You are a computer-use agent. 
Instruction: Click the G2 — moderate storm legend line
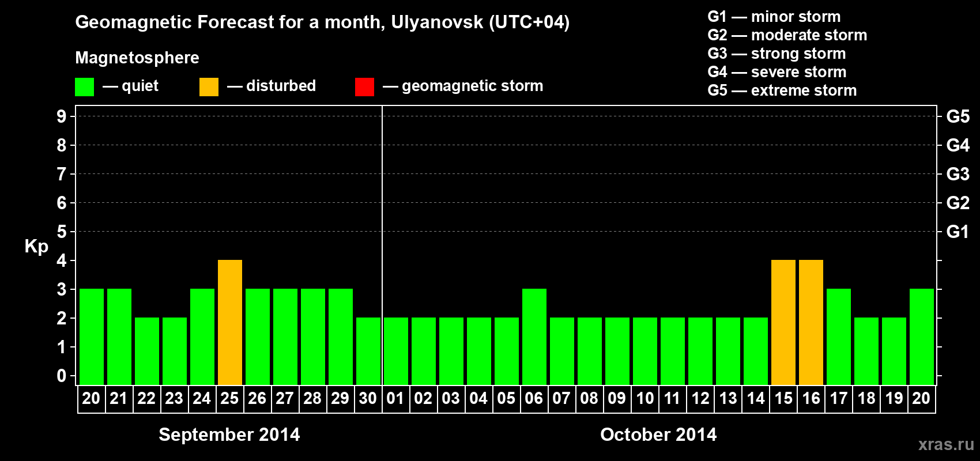(787, 35)
